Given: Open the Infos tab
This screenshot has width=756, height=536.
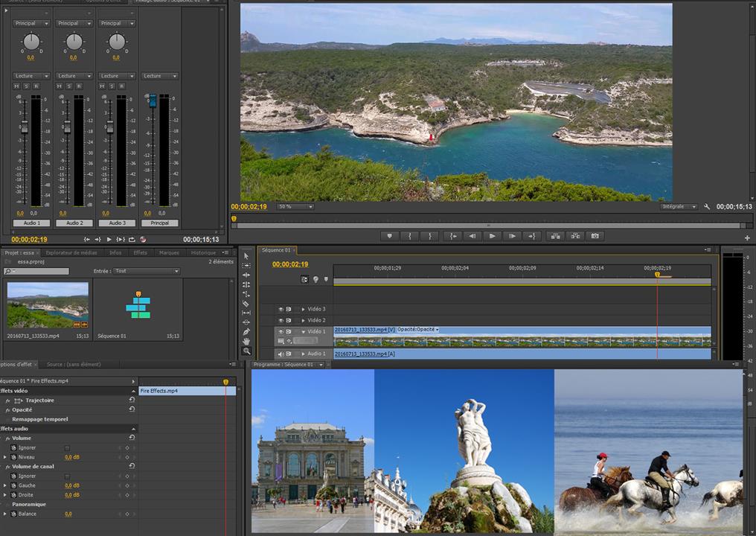Looking at the screenshot, I should click(x=115, y=253).
